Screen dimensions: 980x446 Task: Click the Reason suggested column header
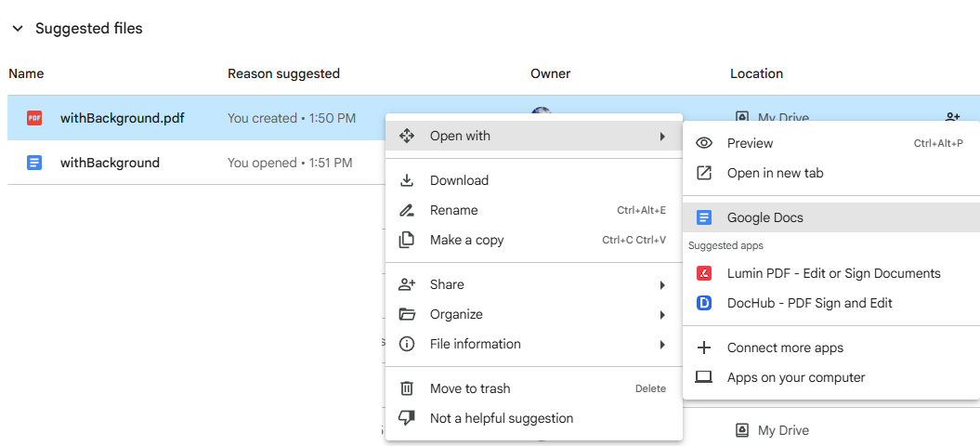283,73
